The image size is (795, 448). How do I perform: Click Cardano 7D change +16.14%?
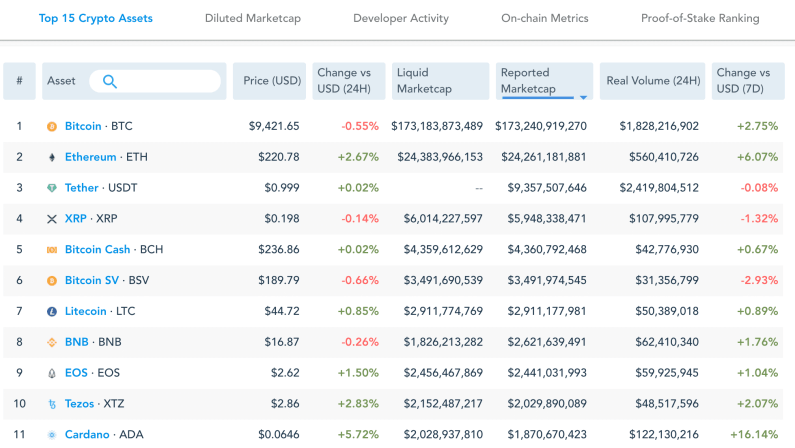[754, 435]
